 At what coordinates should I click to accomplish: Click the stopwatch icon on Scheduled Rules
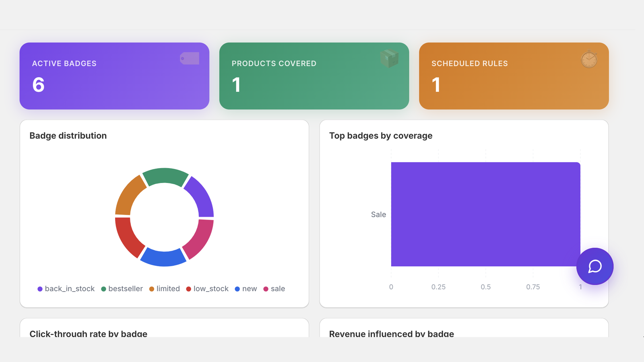tap(589, 59)
